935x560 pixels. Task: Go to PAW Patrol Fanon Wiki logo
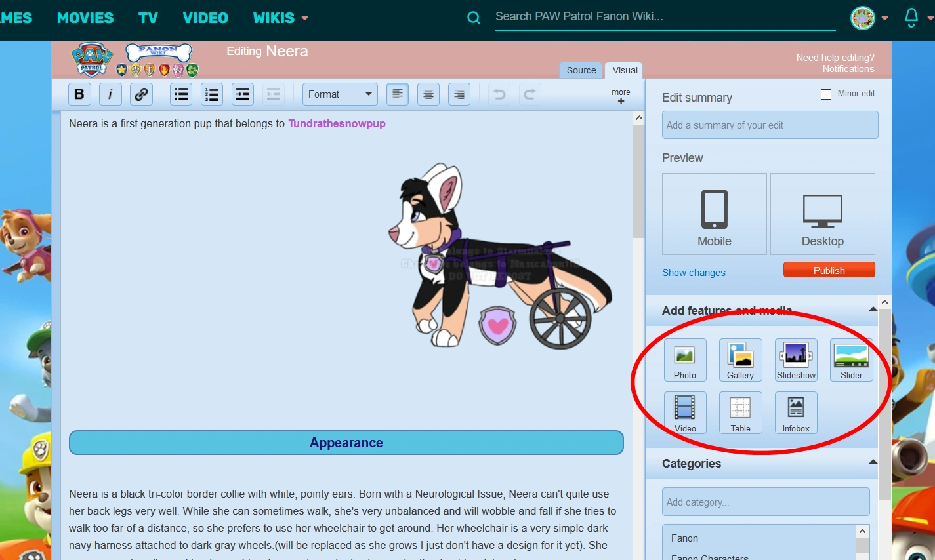(x=135, y=60)
